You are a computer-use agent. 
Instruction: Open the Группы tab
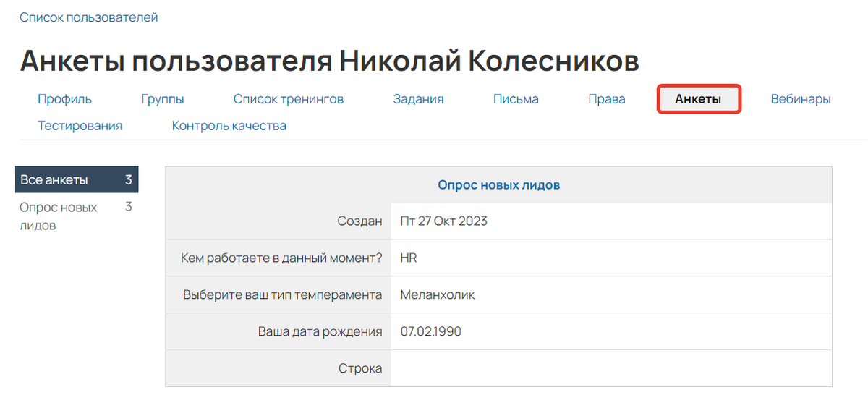tap(163, 99)
